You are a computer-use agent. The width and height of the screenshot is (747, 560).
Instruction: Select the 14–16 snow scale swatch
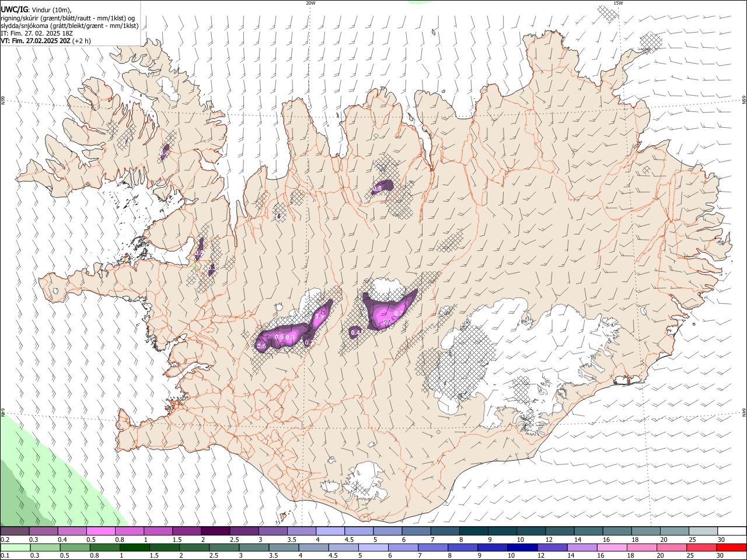point(589,531)
